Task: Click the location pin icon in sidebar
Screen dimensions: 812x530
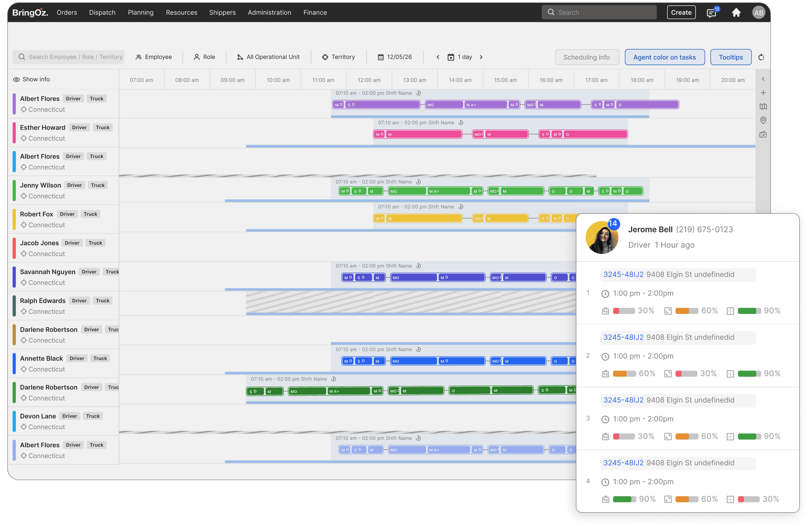Action: click(x=763, y=120)
